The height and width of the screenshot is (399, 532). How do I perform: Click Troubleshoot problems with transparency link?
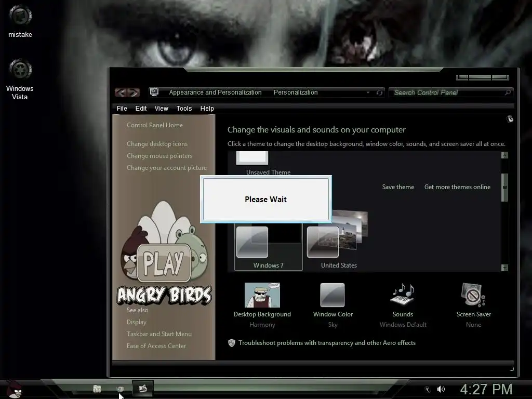coord(327,343)
